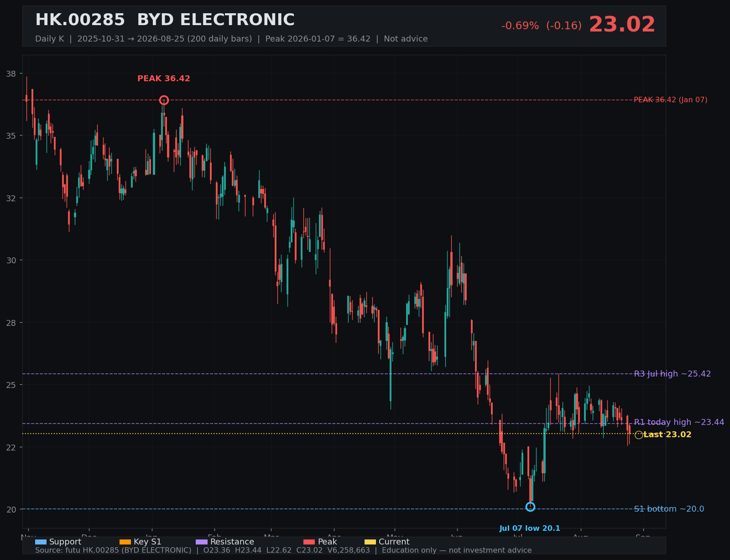Click the "R1 today high ~23.44" resistance label
Image resolution: width=730 pixels, height=560 pixels.
679,422
